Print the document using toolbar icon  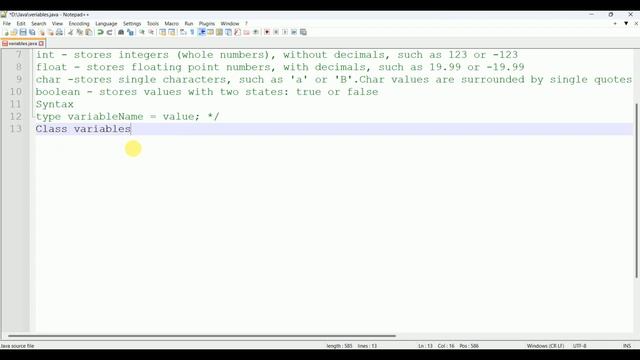[x=59, y=32]
